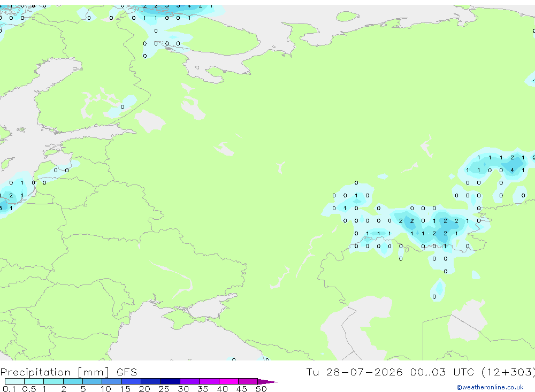The image size is (535, 392).
Task: Click the 30 legend scale label
Action: coord(184,389)
